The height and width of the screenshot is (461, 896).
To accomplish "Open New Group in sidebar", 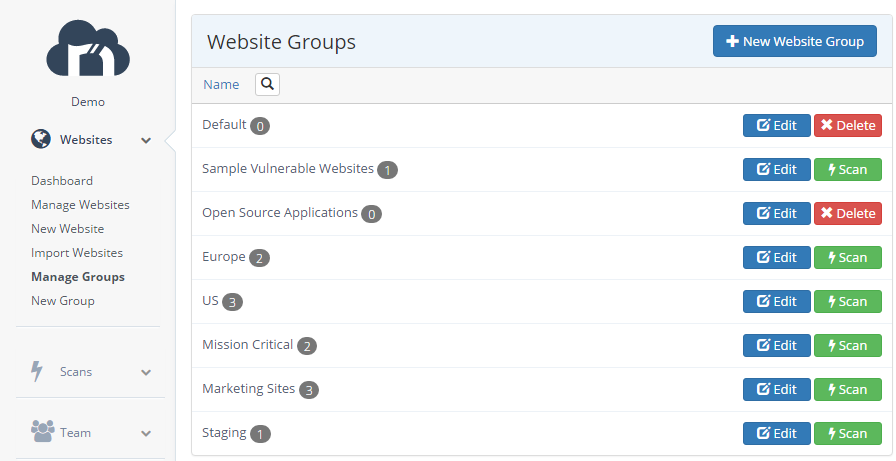I will [x=63, y=300].
